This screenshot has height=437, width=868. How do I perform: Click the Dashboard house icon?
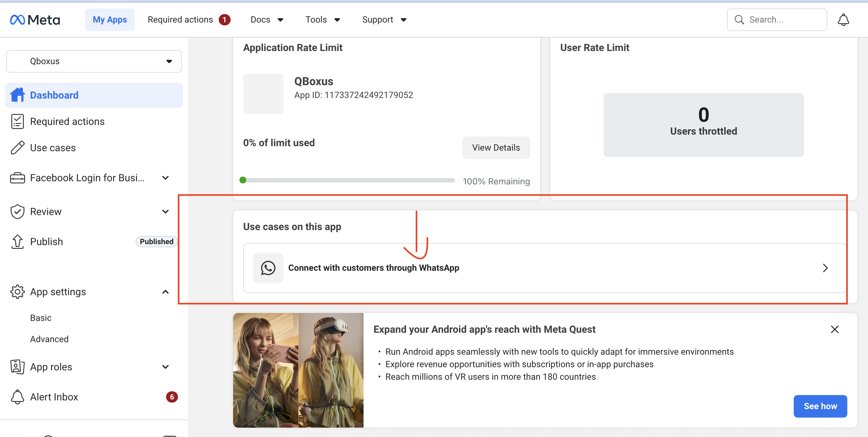pyautogui.click(x=18, y=95)
